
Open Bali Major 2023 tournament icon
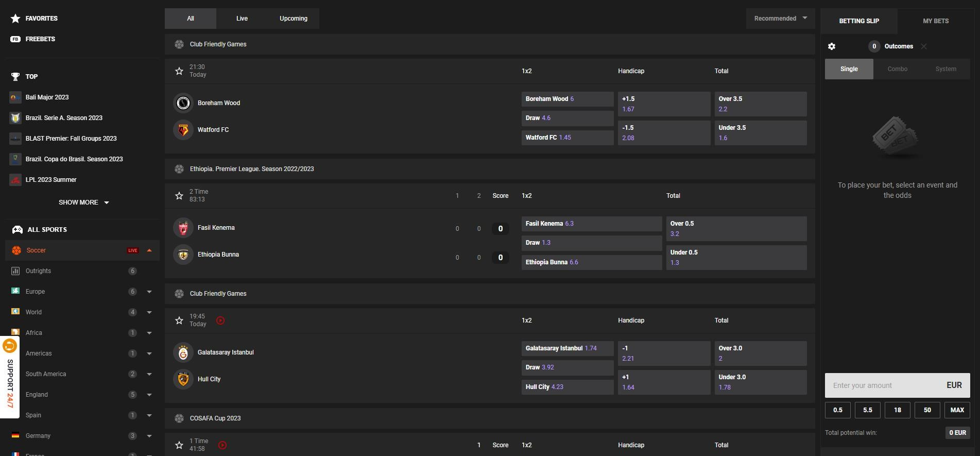(15, 97)
